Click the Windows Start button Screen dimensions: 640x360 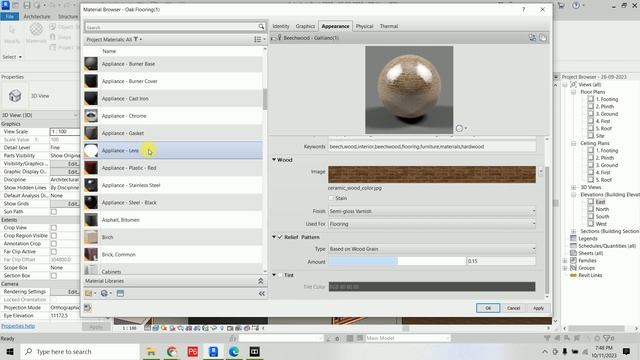(x=10, y=351)
